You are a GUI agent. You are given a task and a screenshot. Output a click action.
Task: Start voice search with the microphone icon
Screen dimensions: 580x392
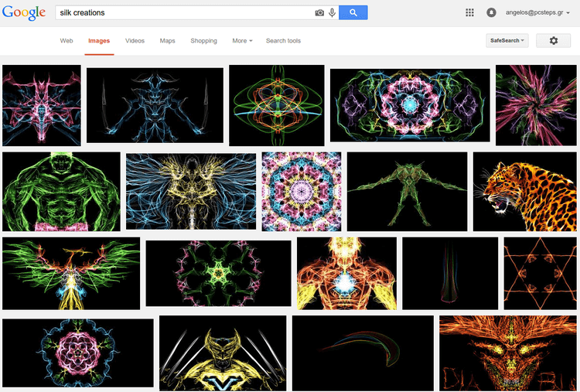tap(333, 13)
